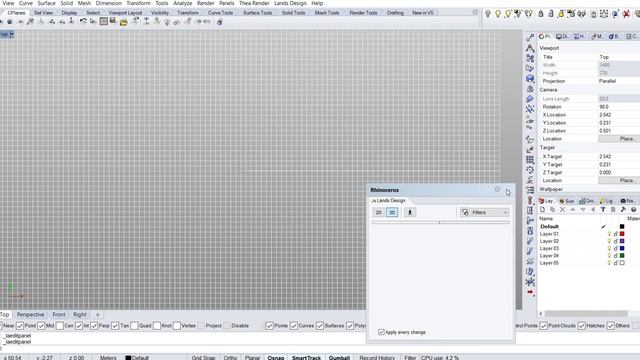Click the yellow Unlock Selected padlock icon
The height and width of the screenshot is (360, 640).
(561, 14)
